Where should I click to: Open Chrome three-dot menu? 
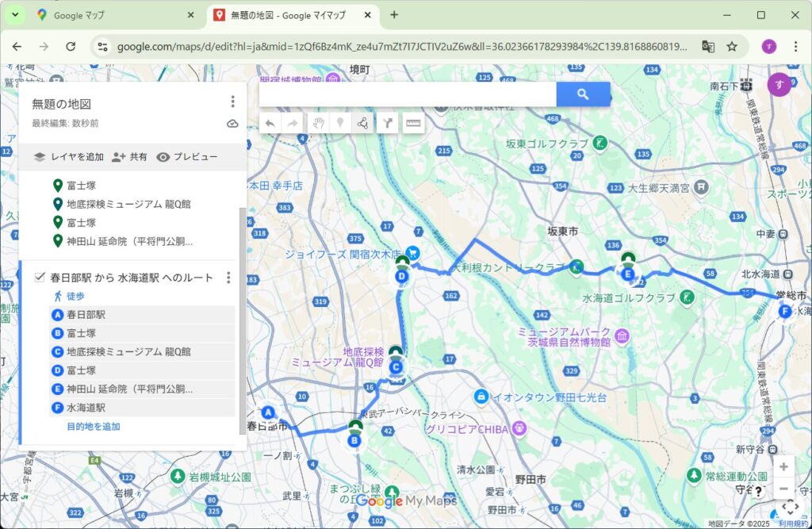pos(795,47)
